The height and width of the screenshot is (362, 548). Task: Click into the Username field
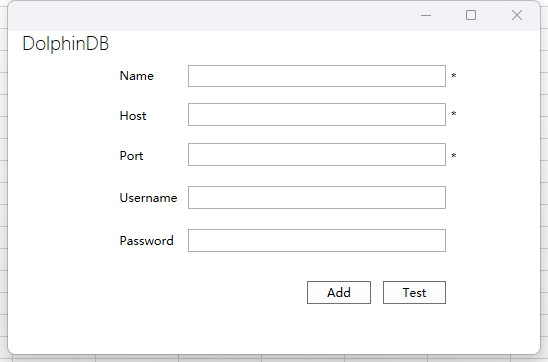pyautogui.click(x=317, y=197)
